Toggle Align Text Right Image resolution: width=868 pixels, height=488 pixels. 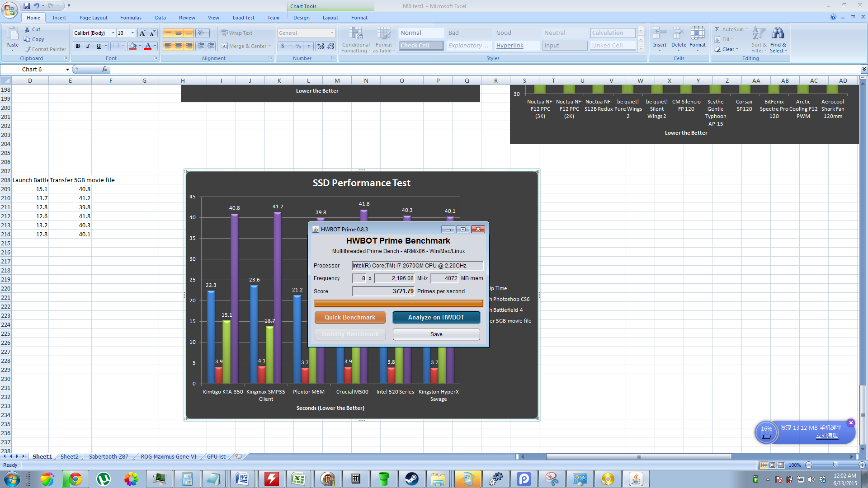[189, 46]
